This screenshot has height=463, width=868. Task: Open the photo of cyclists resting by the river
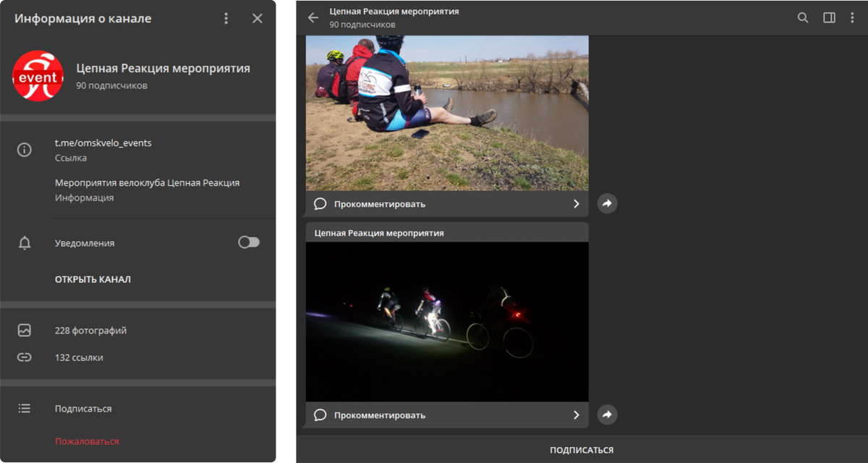(447, 114)
